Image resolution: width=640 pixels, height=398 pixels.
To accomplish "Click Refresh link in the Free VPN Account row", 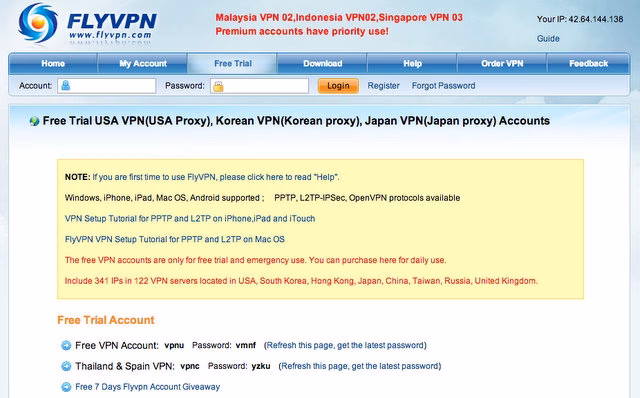I will [345, 345].
